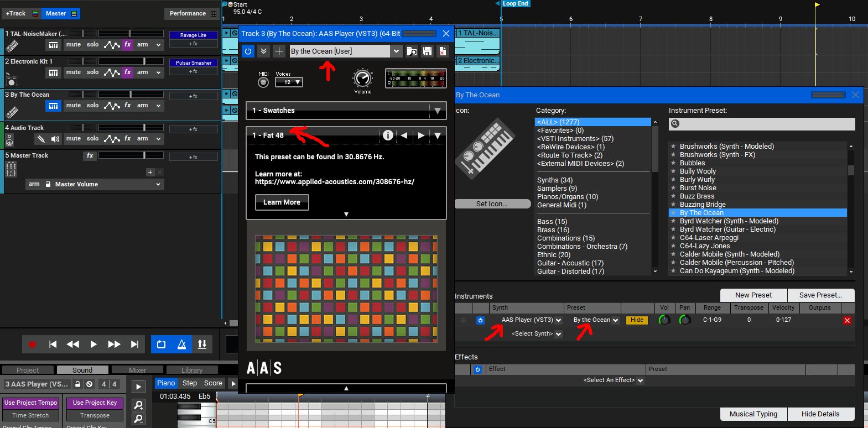Screen dimensions: 868x428
Task: Open automation icon on TAL-NoiseMaker track
Action: click(x=112, y=45)
